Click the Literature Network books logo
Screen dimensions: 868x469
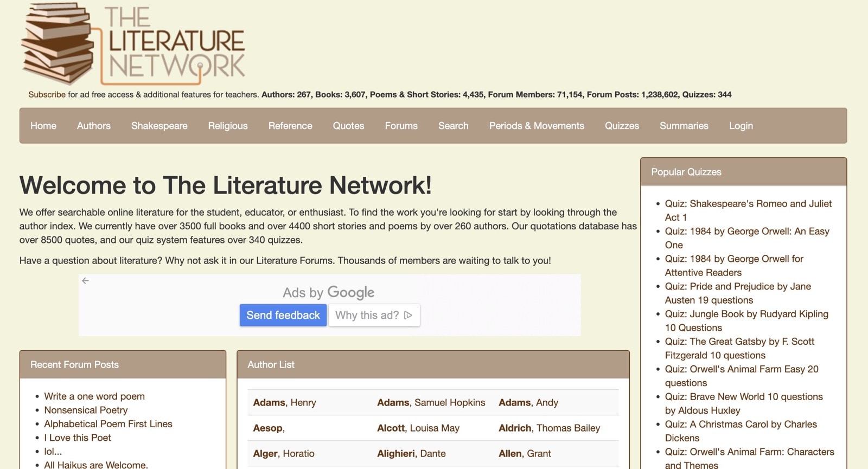(133, 43)
